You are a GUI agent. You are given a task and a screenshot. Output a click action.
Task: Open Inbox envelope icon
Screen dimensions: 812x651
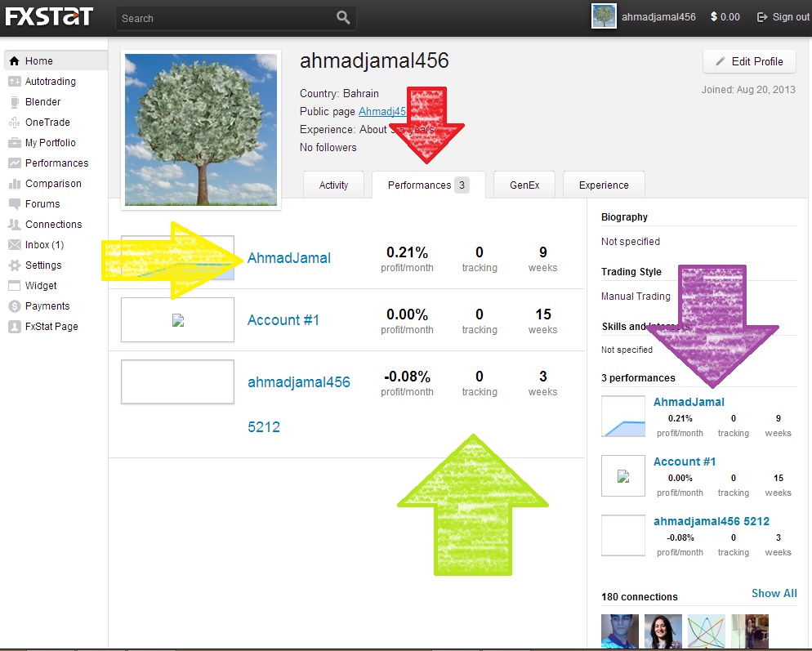click(x=14, y=245)
